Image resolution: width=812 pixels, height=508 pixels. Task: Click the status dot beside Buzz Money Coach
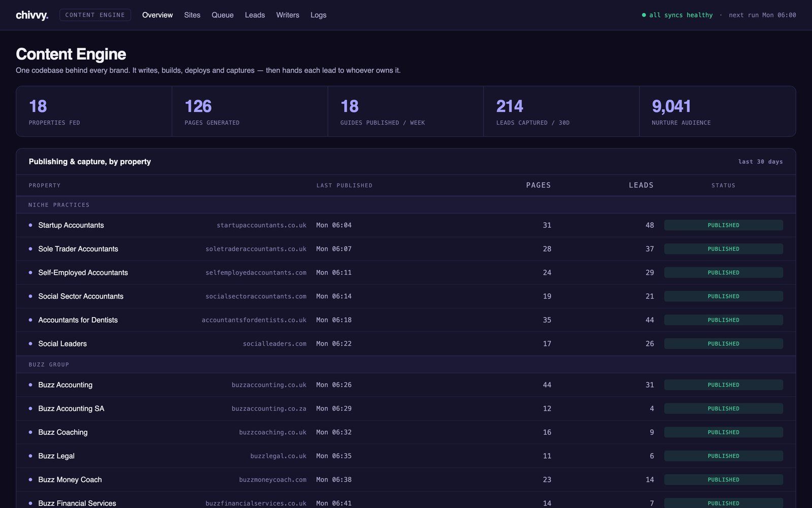coord(30,480)
